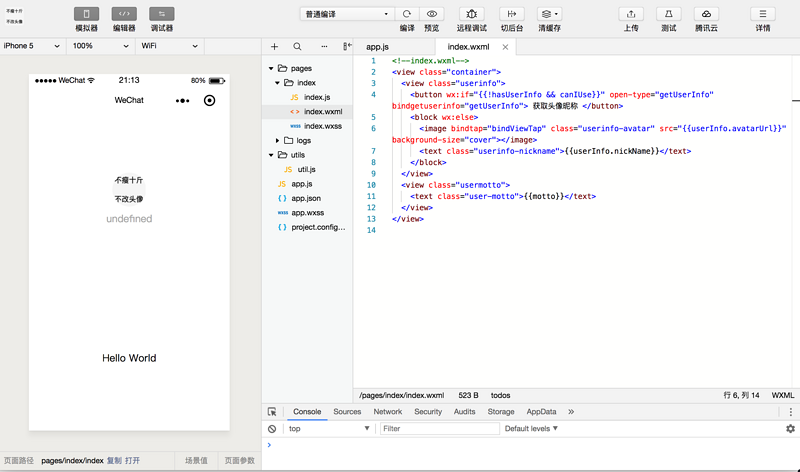Open the iPhone 5 device dropdown
800x472 pixels.
(x=32, y=46)
